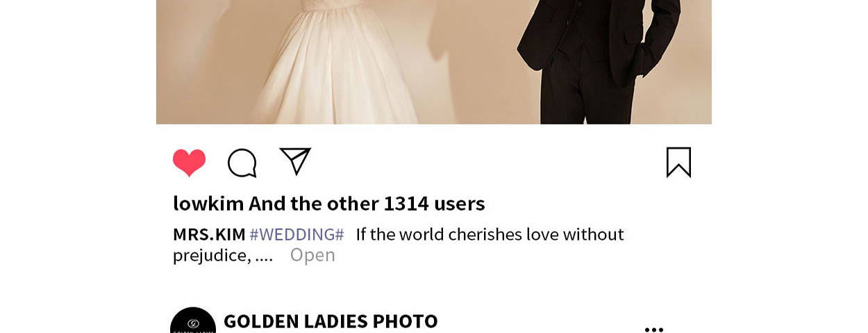
Task: View the other 1314 users who liked
Action: click(x=367, y=204)
